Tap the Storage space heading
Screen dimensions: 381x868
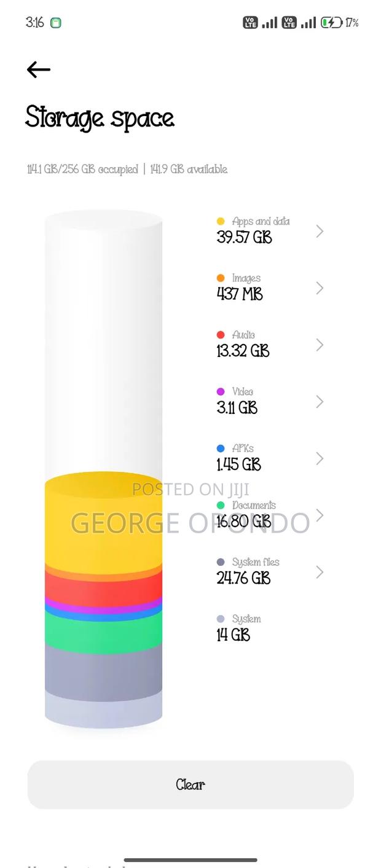pos(100,118)
